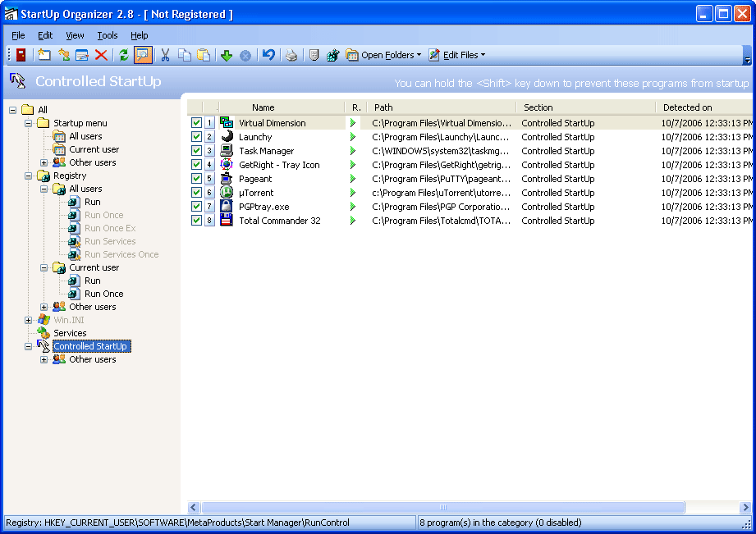The image size is (756, 534).
Task: Open the Help menu
Action: point(140,35)
